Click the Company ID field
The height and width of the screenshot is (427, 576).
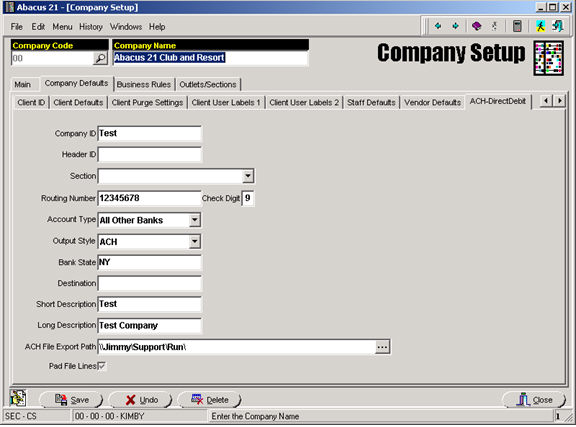(x=150, y=133)
